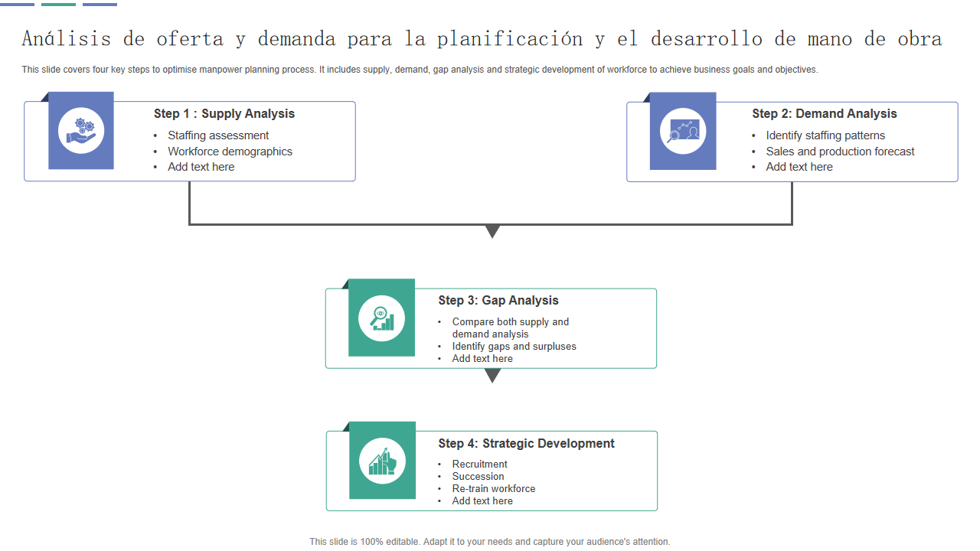Click the Strategic Development growth chart icon

(382, 461)
